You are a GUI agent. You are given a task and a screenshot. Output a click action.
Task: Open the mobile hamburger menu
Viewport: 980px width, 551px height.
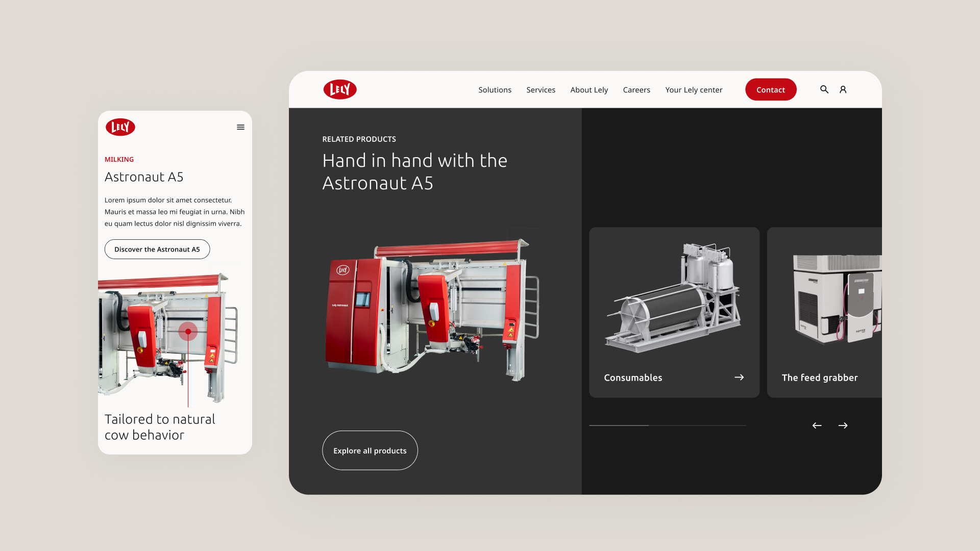coord(240,127)
